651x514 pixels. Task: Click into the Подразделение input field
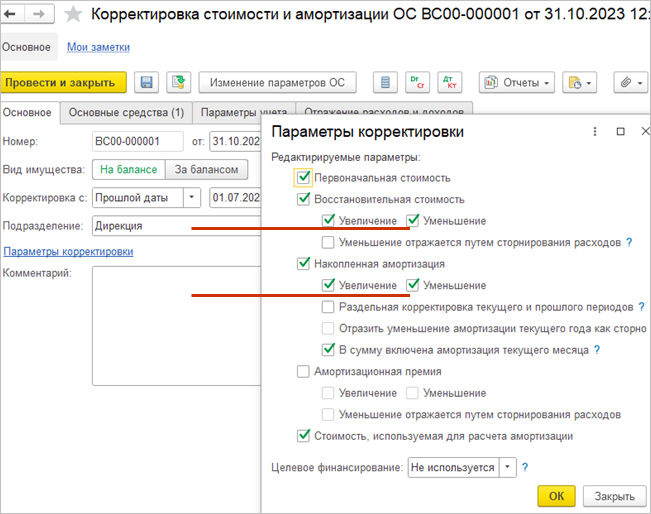point(140,225)
